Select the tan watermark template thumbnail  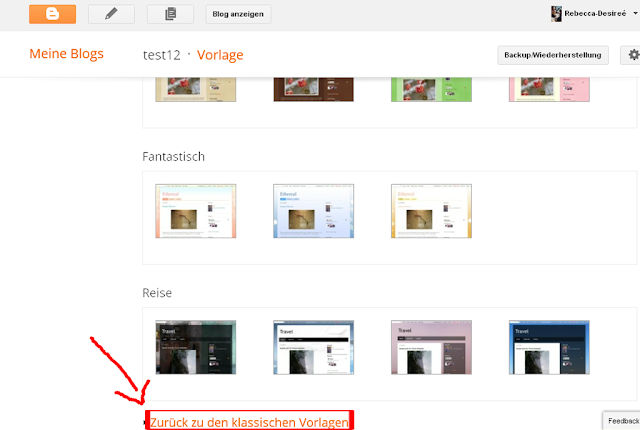(x=196, y=89)
